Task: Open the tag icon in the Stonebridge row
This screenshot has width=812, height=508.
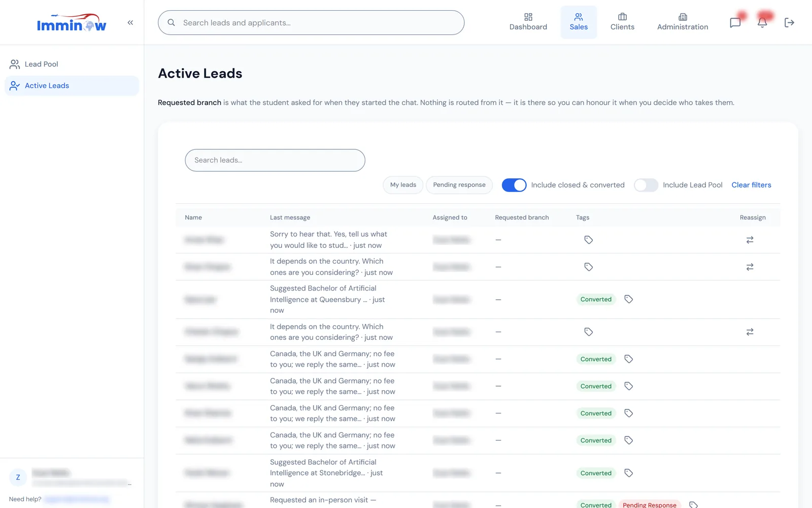Action: [628, 473]
